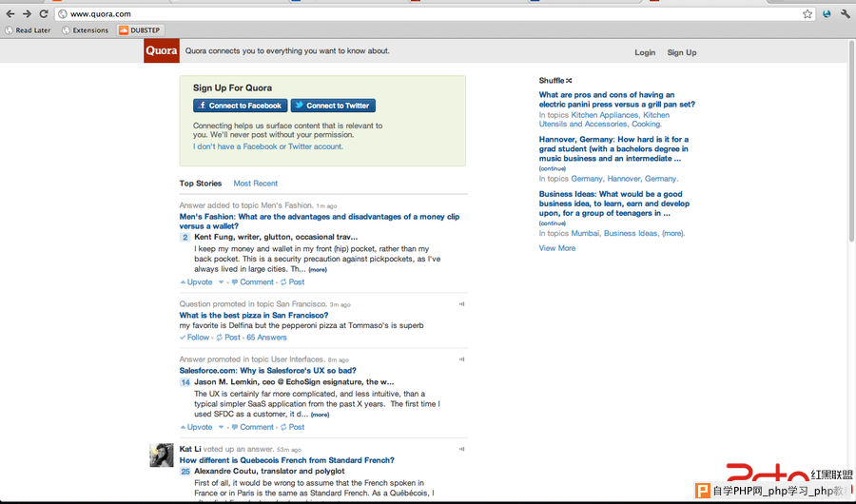Open Kitchen Appliances topic link
The width and height of the screenshot is (856, 504).
coord(604,115)
